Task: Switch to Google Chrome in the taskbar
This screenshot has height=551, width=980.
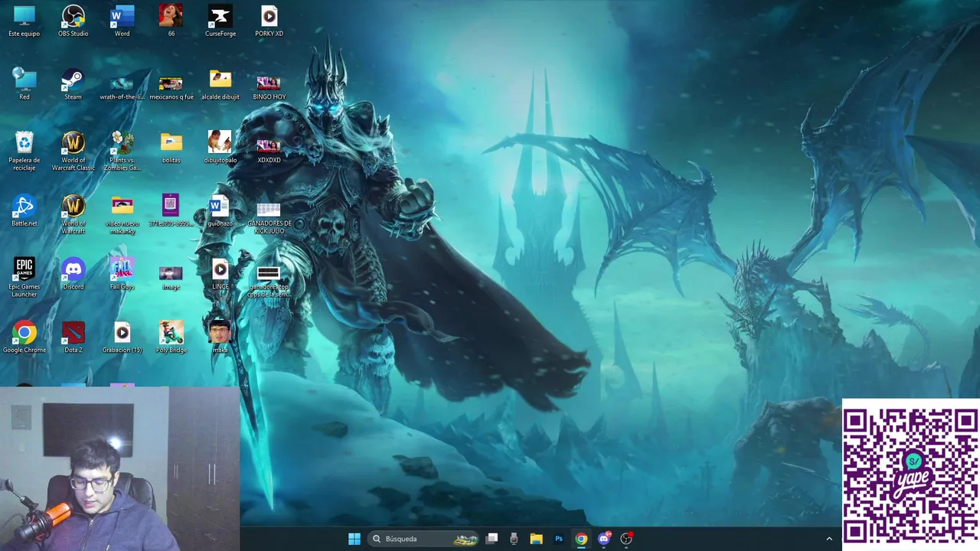Action: [x=581, y=539]
